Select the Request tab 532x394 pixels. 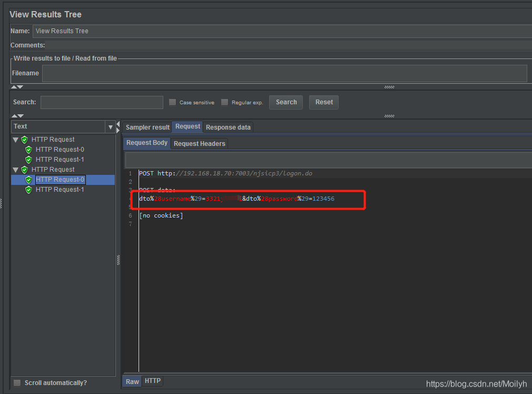pyautogui.click(x=188, y=126)
